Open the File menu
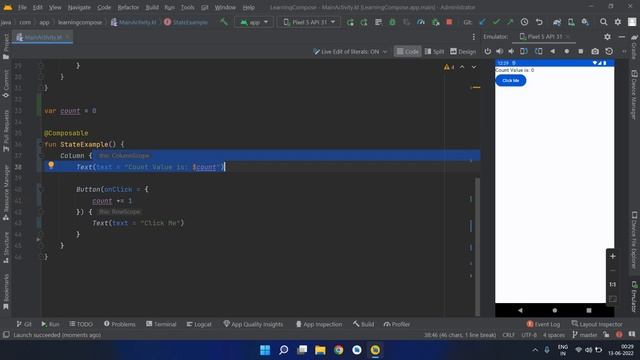 click(22, 7)
